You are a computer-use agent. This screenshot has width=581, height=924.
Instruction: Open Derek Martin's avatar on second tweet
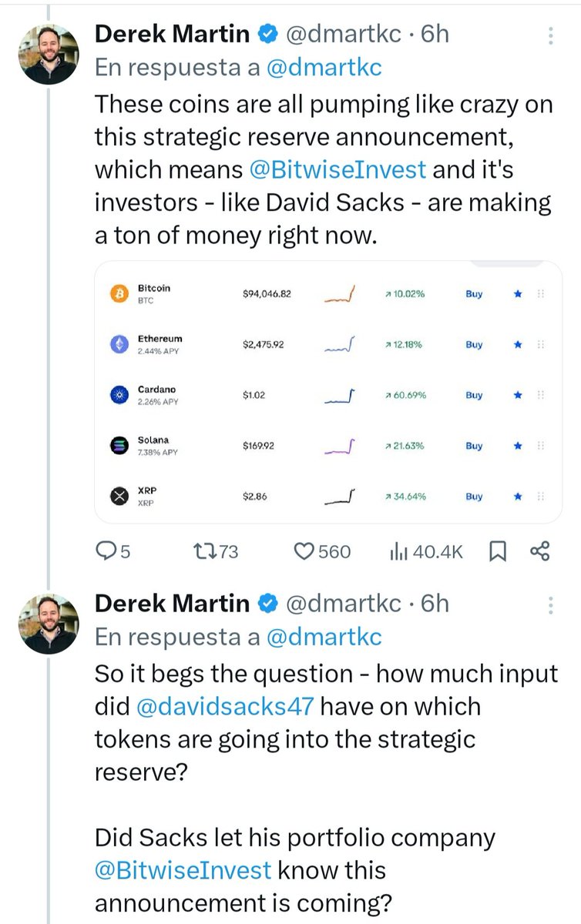(x=48, y=622)
